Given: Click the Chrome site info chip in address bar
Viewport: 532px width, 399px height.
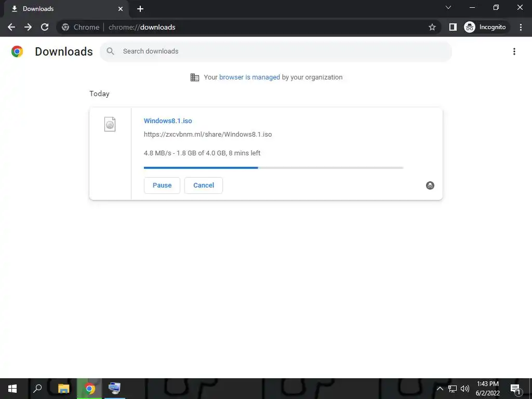Looking at the screenshot, I should pyautogui.click(x=81, y=27).
